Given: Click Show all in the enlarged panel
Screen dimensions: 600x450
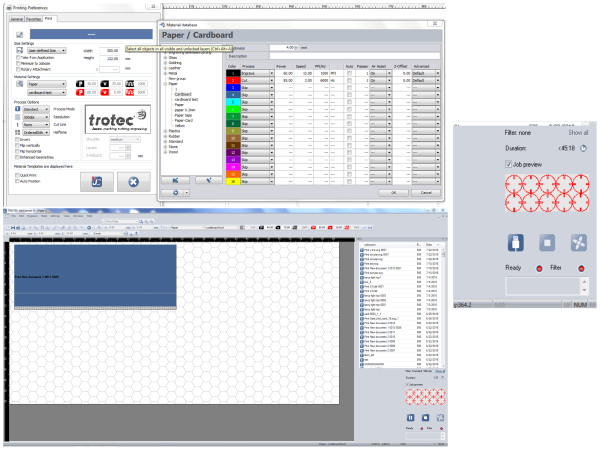Looking at the screenshot, I should coord(578,133).
